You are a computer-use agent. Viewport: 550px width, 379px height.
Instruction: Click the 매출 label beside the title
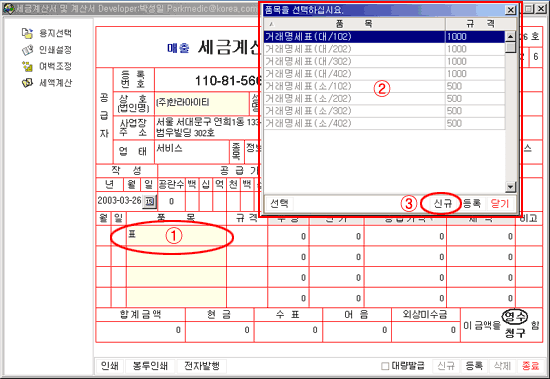coord(178,48)
